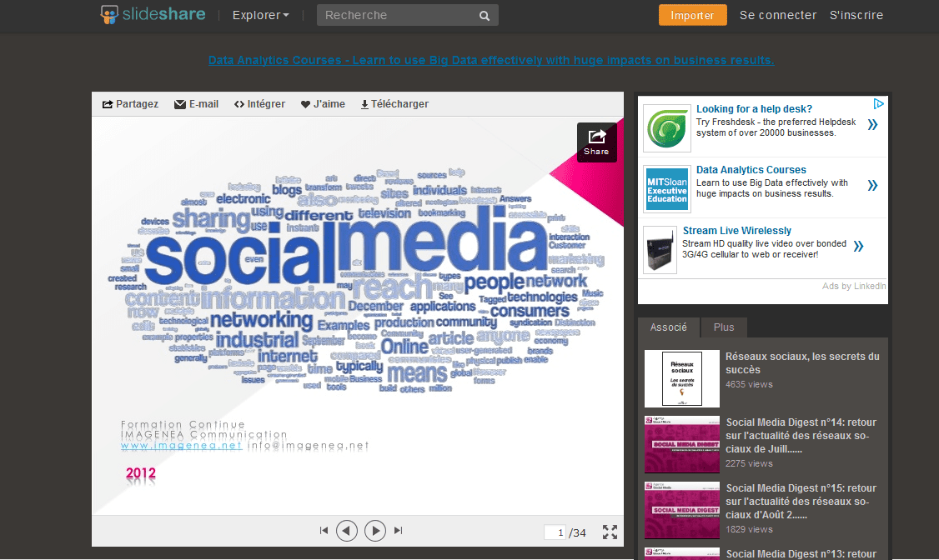Click the arrow beside Data Analytics ad
The width and height of the screenshot is (939, 560).
coord(872,186)
